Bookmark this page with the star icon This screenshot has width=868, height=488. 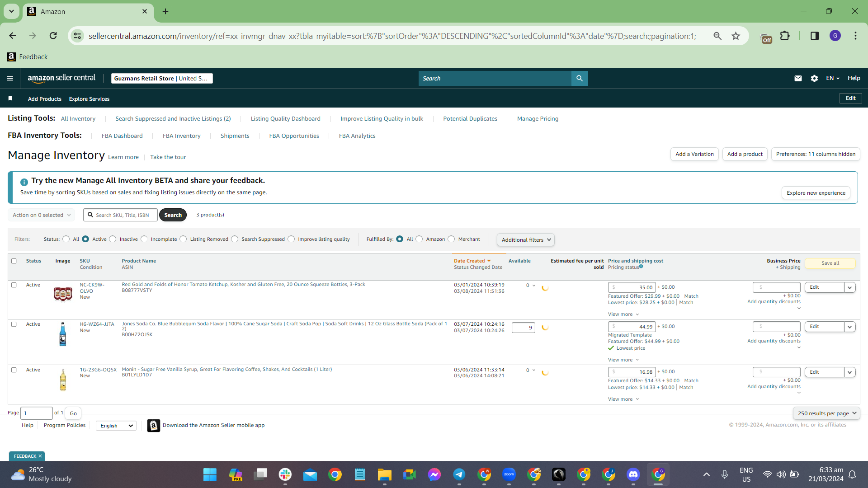tap(736, 36)
